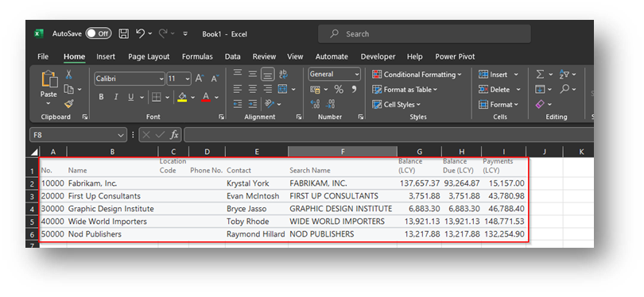Image resolution: width=644 pixels, height=297 pixels.
Task: Toggle the AutoSave switch
Action: pos(99,33)
